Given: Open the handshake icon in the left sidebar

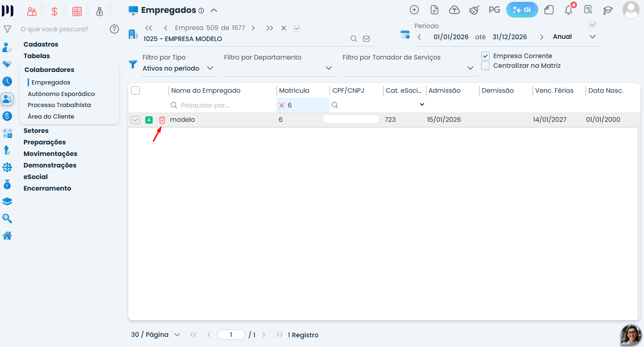Looking at the screenshot, I should 7,64.
